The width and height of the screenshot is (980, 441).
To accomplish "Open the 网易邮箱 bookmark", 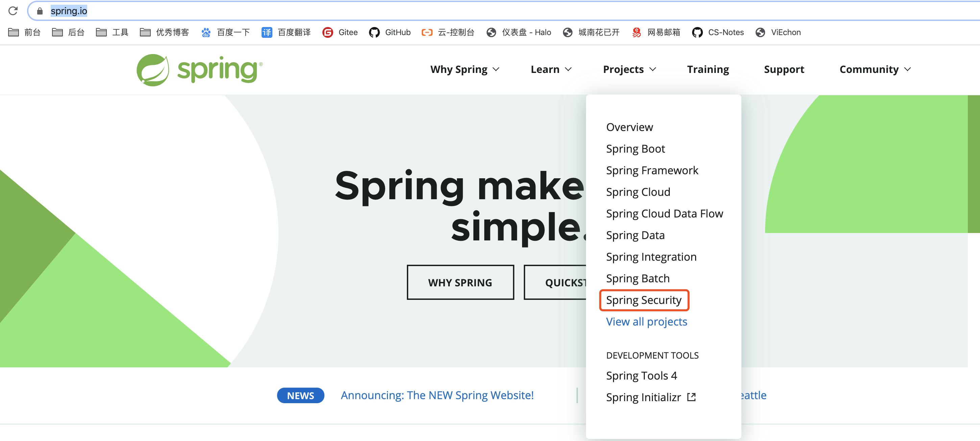I will coord(656,32).
